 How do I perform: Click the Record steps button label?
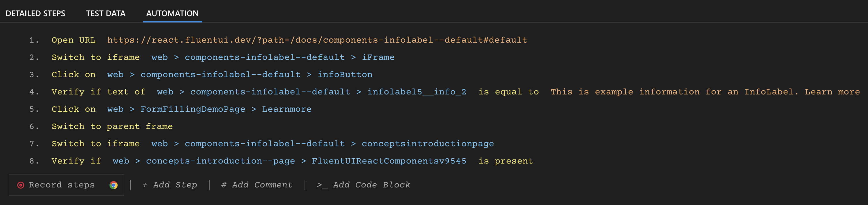point(62,185)
